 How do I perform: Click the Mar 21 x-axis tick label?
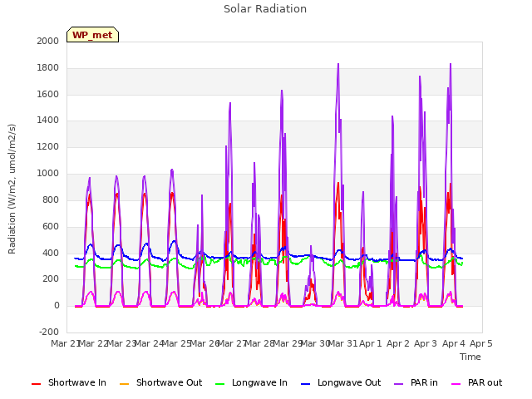65,343
